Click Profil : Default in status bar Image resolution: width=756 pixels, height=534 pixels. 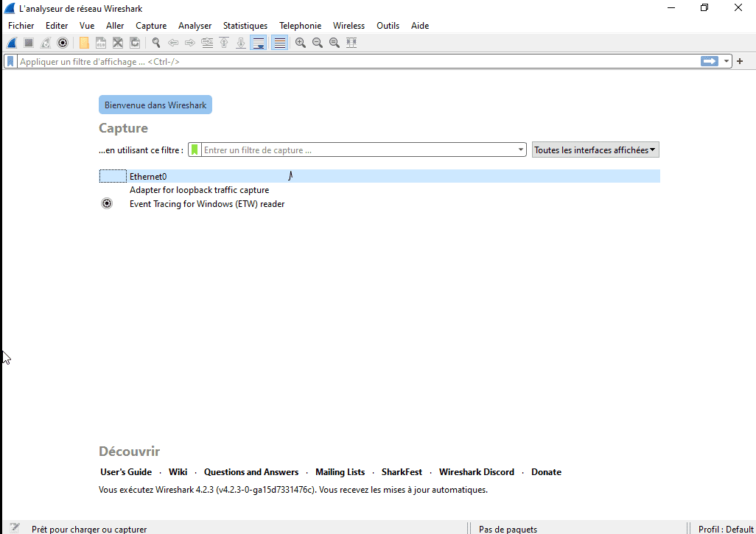tap(726, 529)
